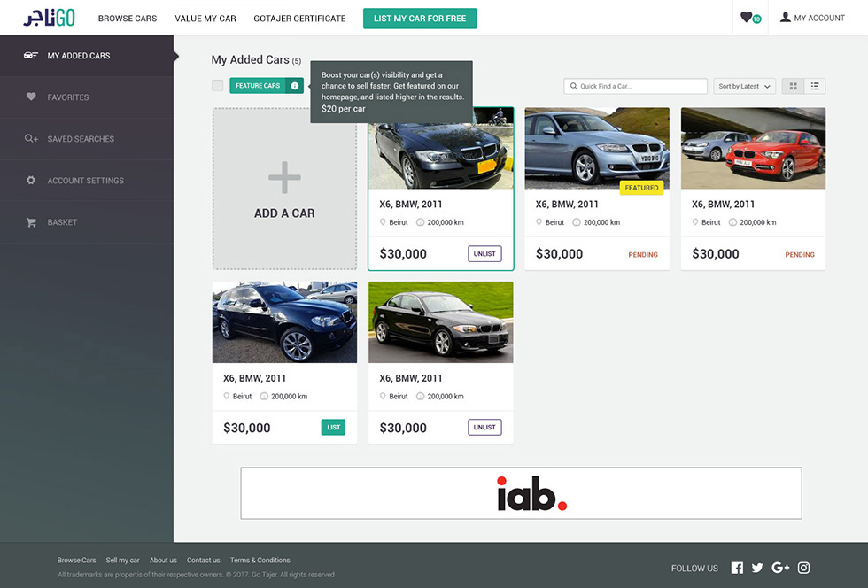Screen dimensions: 868x588
Task: Click the List My Car For Free button
Action: point(420,19)
